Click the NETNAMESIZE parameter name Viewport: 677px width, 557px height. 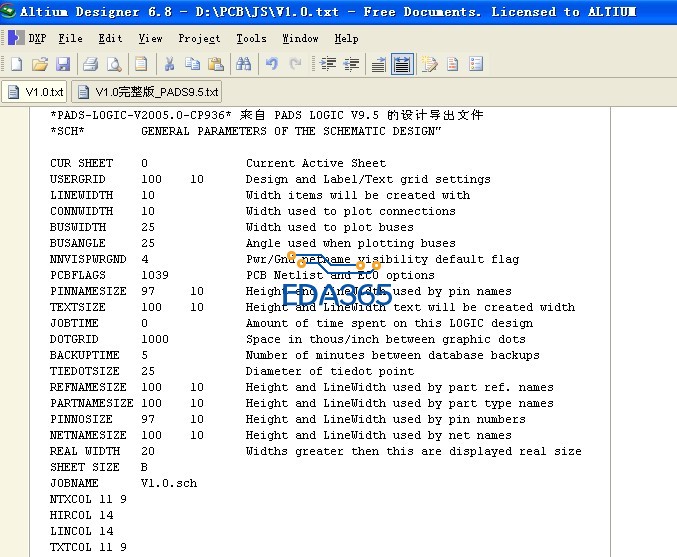point(88,435)
